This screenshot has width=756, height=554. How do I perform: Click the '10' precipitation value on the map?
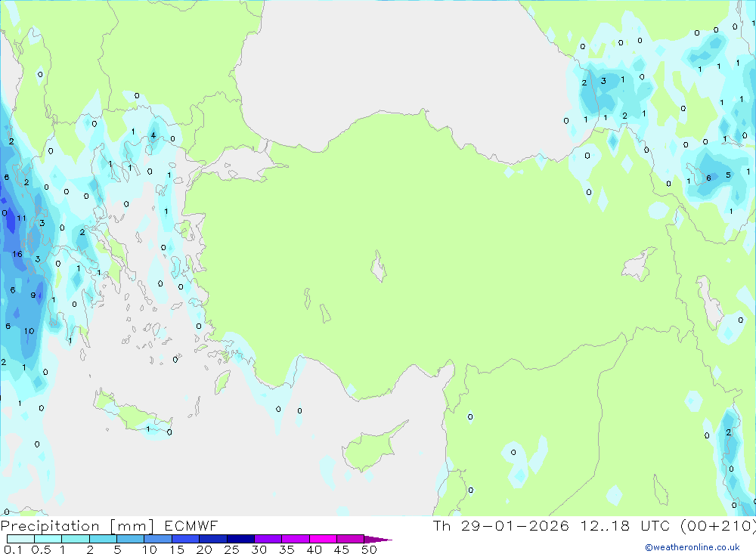point(29,331)
